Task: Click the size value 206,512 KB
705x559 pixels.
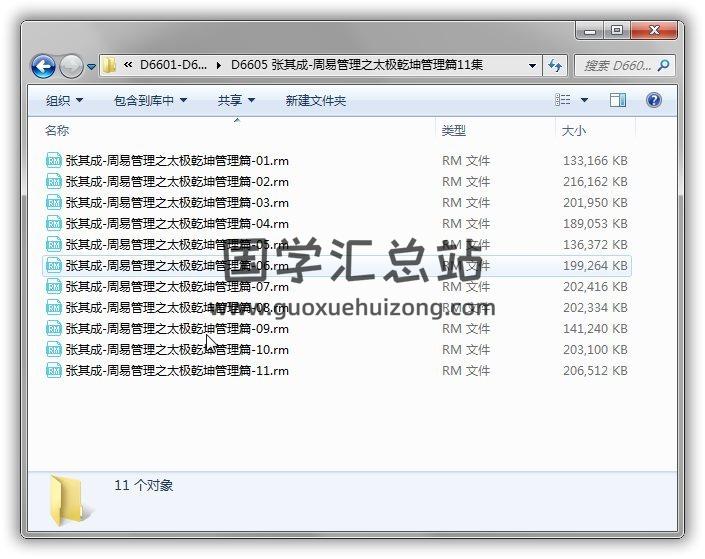Action: point(595,371)
